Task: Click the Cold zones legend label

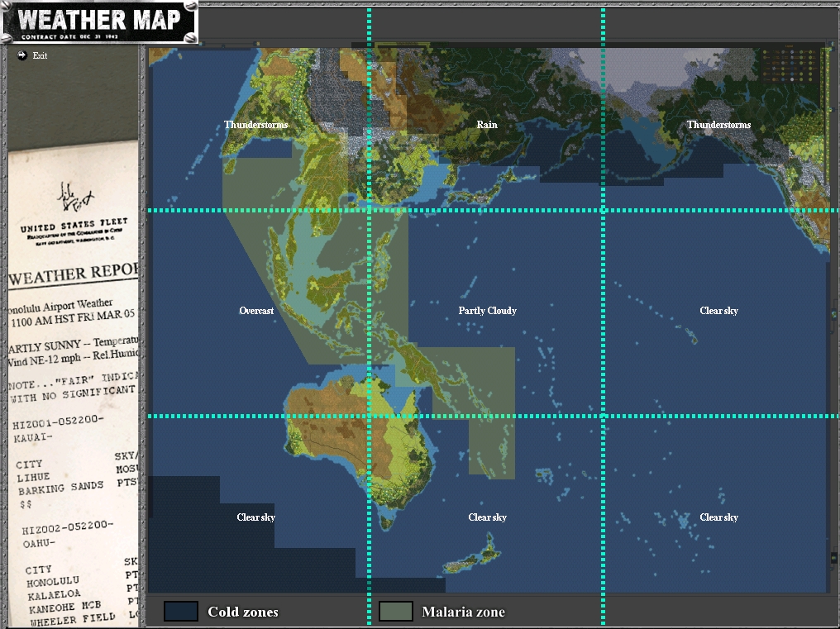Action: point(243,612)
